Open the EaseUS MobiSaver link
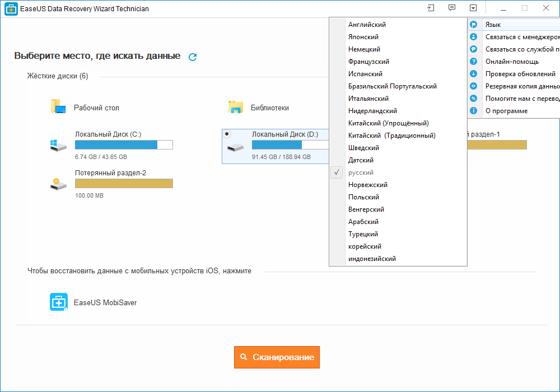560x392 pixels. (105, 302)
